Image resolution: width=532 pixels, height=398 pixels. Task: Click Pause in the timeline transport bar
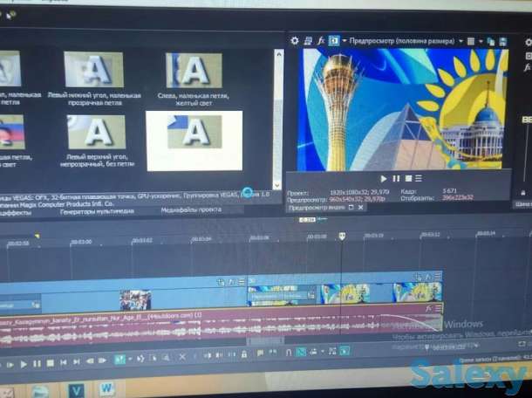(37, 364)
